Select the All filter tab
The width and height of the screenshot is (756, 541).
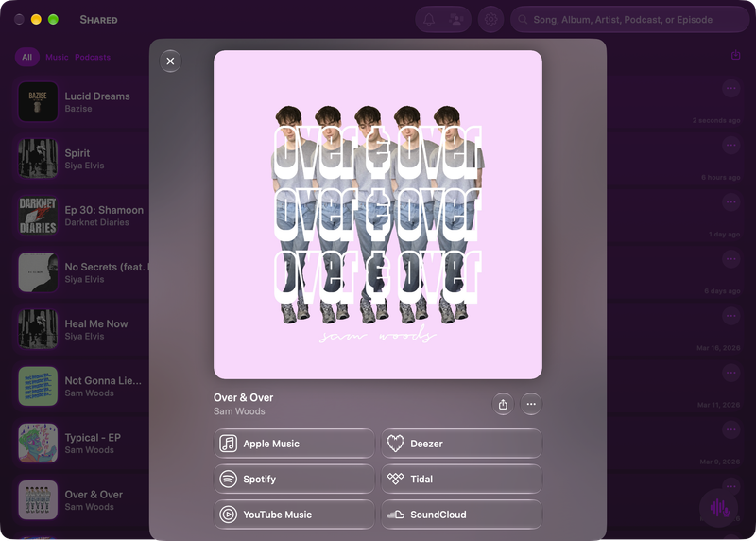27,57
